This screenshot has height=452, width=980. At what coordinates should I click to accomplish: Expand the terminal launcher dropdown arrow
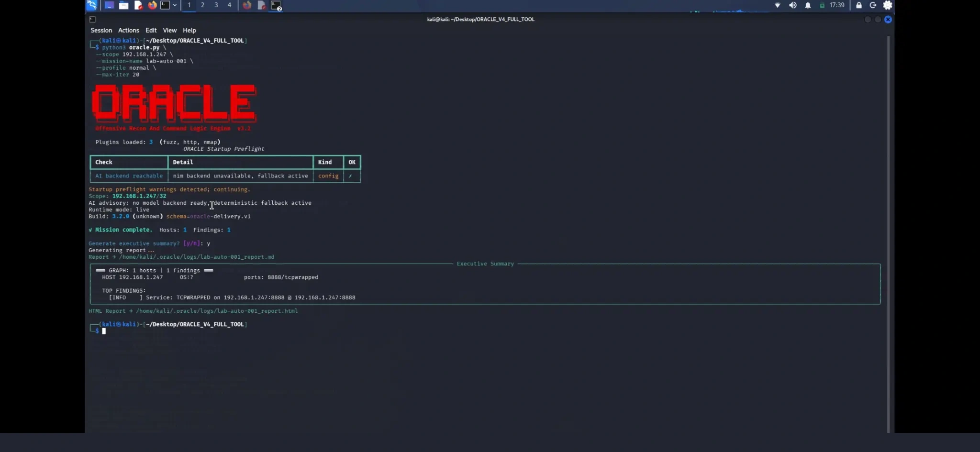[175, 5]
